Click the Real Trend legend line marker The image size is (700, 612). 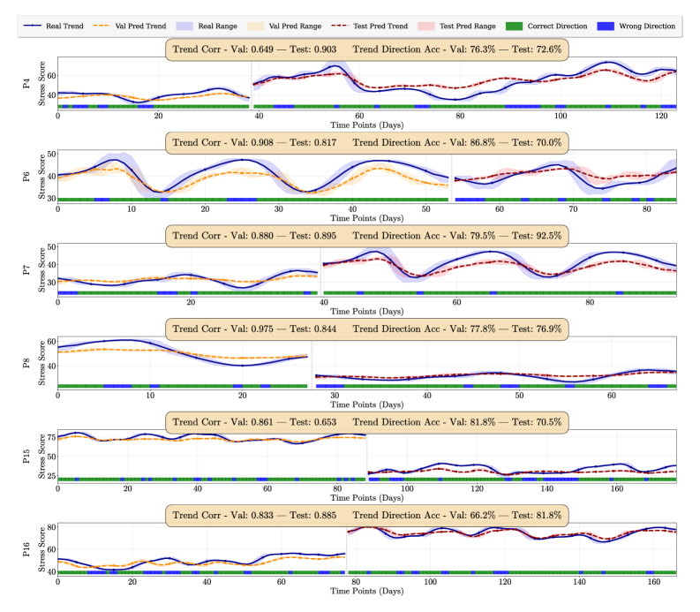tap(35, 26)
